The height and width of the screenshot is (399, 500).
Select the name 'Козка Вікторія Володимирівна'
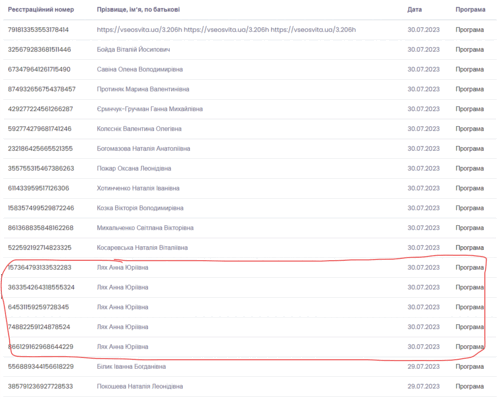pos(140,208)
